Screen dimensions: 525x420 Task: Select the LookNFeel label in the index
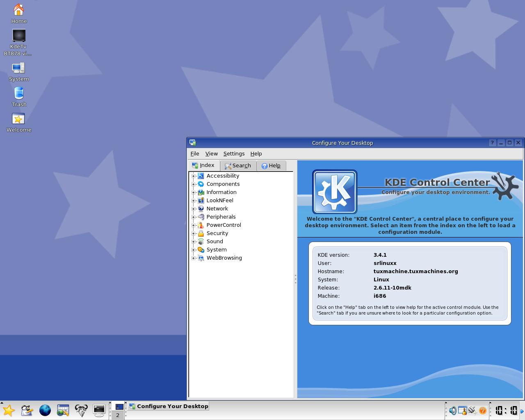point(220,201)
